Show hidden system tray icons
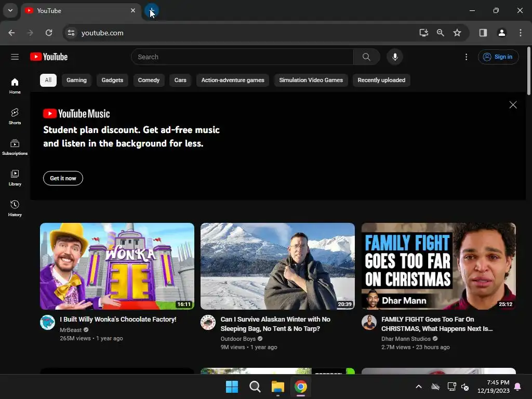The height and width of the screenshot is (399, 532). click(419, 387)
